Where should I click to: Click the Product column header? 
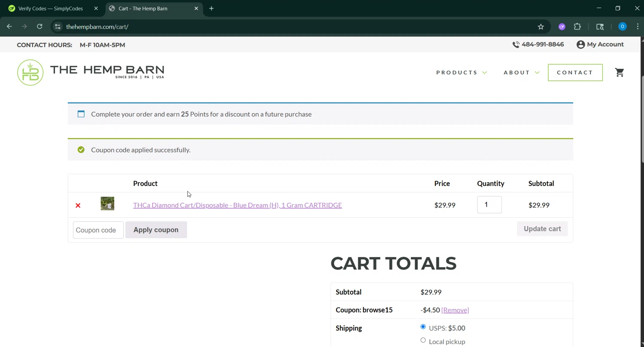coord(145,183)
